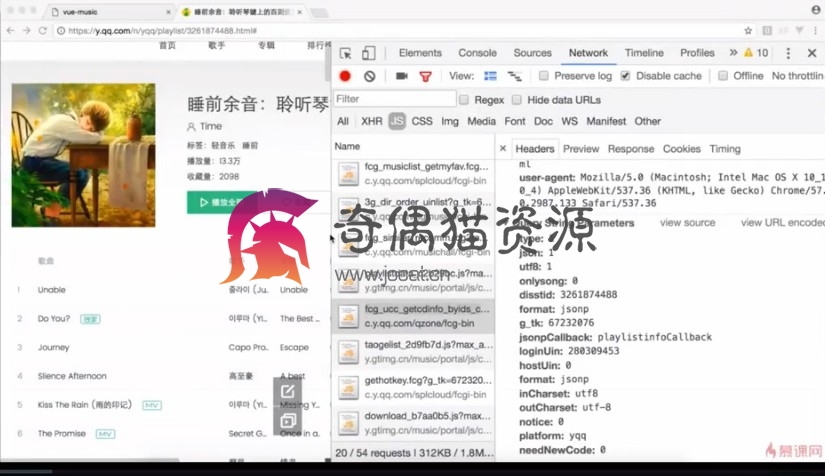Image resolution: width=825 pixels, height=476 pixels.
Task: Go back in browser history
Action: pos(11,31)
